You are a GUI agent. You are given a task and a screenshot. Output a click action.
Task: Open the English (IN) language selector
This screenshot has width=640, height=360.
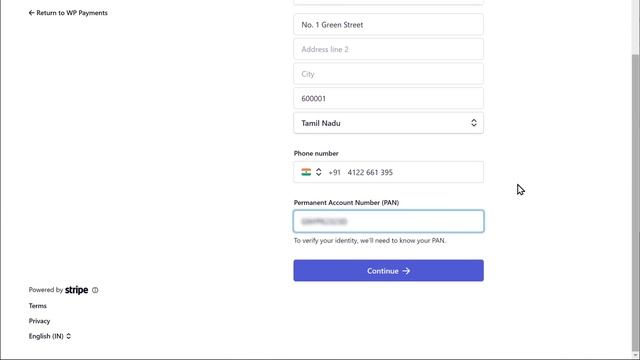pos(50,336)
